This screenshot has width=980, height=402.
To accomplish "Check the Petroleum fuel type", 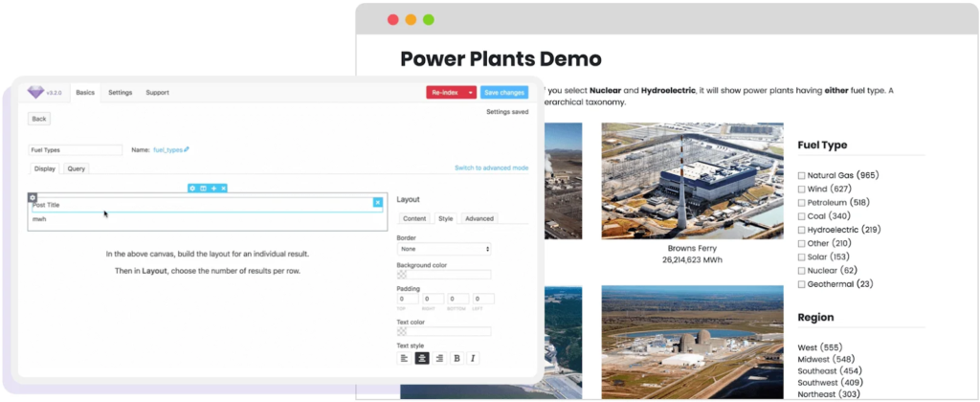I will click(801, 203).
